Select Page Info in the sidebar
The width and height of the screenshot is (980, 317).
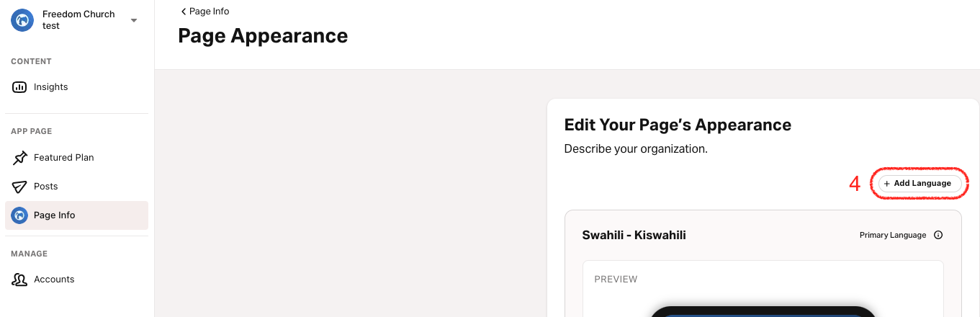pyautogui.click(x=76, y=215)
